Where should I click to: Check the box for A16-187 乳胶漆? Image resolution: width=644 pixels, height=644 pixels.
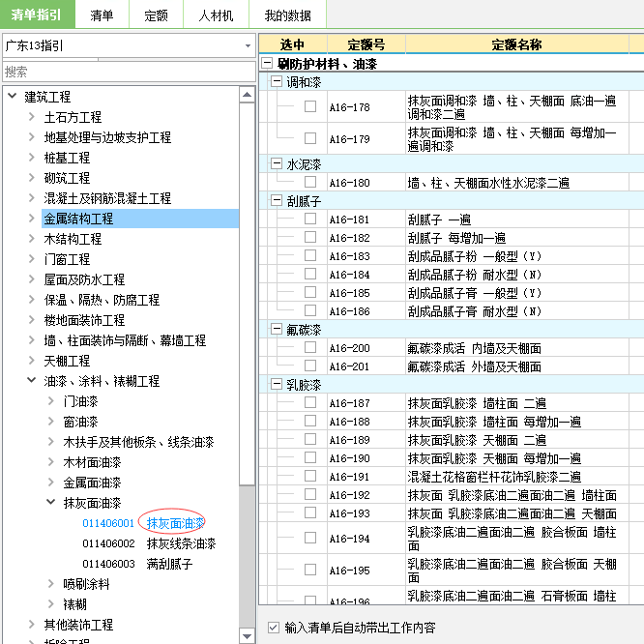tap(310, 402)
